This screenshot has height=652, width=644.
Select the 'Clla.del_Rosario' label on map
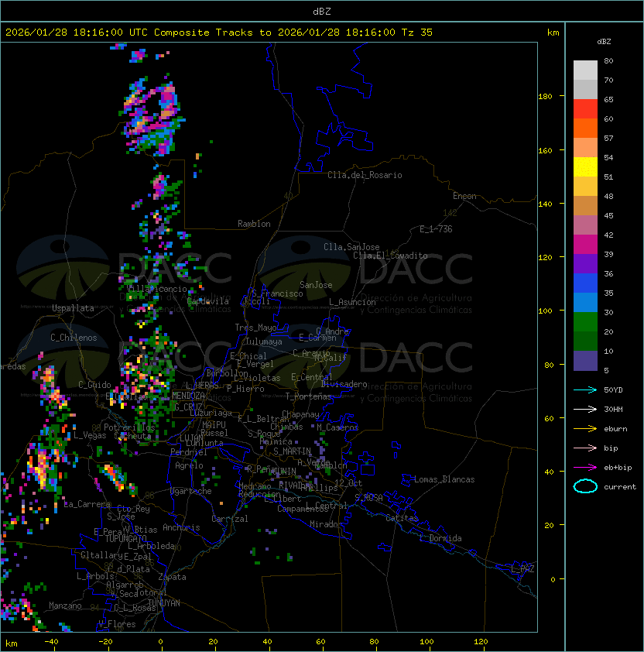point(365,175)
